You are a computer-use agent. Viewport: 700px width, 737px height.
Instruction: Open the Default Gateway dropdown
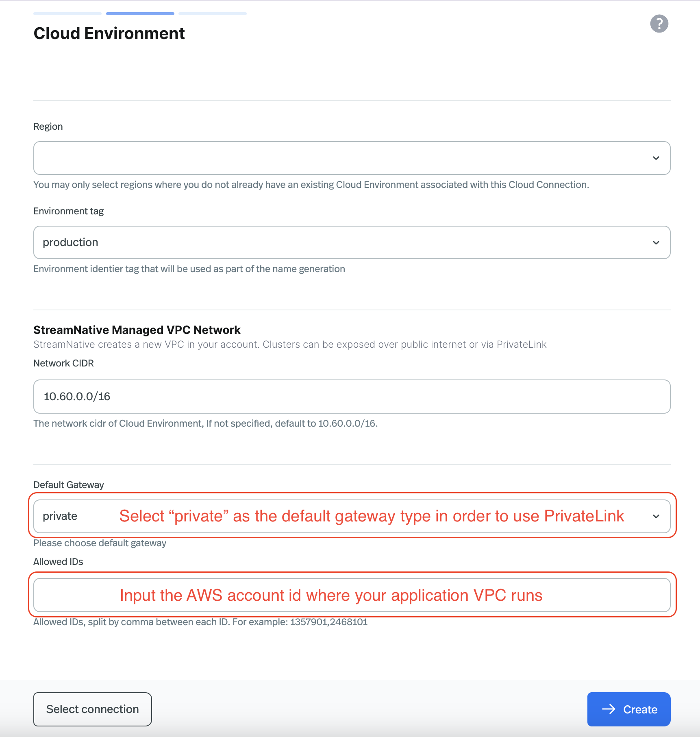tap(351, 516)
